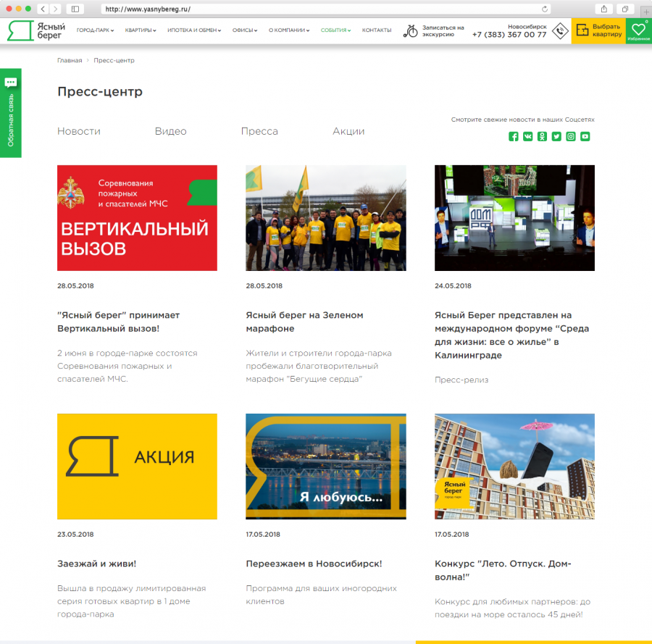The image size is (652, 644).
Task: Click the text "Программа для ваших иногородних клиентов"
Action: point(322,595)
